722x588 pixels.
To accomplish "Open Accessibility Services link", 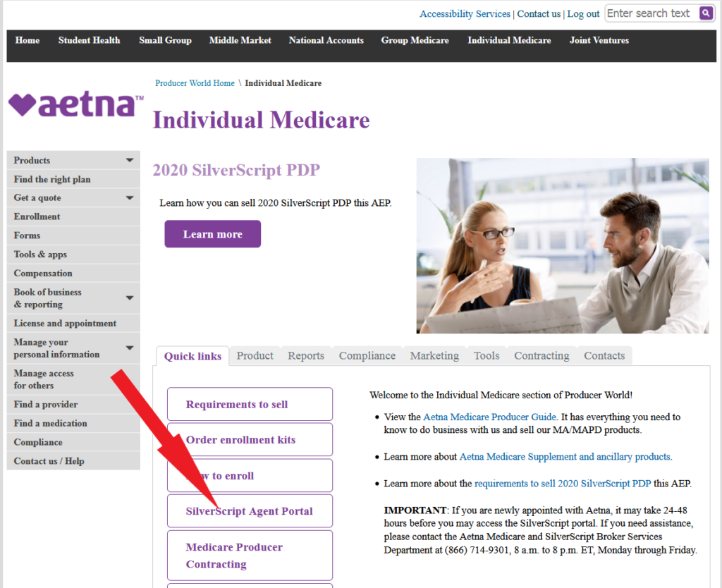I will click(465, 14).
